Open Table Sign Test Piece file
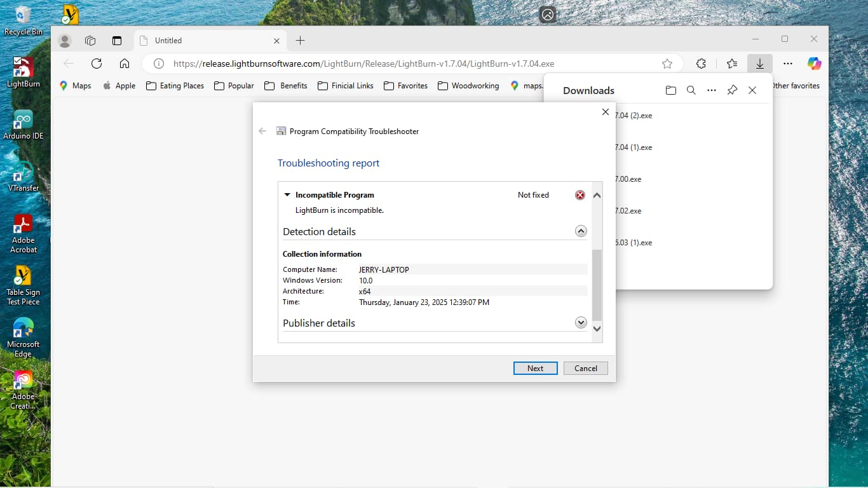868x488 pixels. [x=24, y=285]
